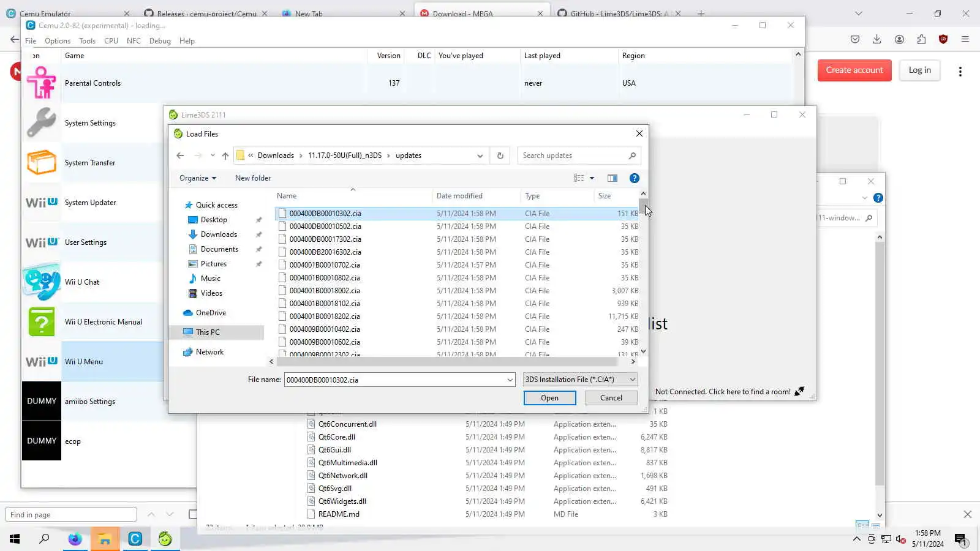This screenshot has width=980, height=551.
Task: Select the amiibo Settings DUMMY icon
Action: click(42, 401)
